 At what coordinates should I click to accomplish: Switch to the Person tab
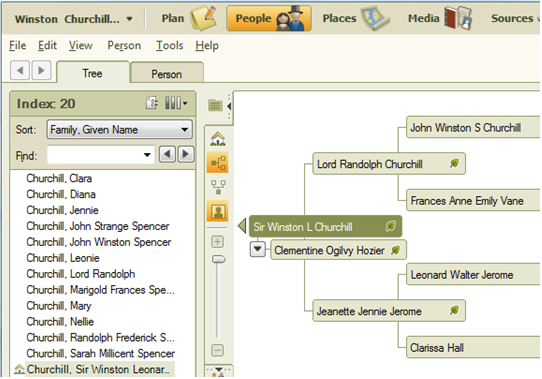(x=167, y=73)
